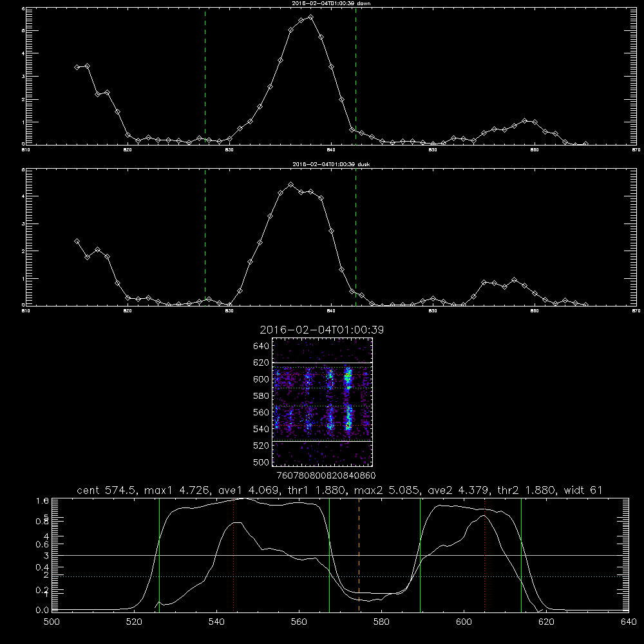644x644 pixels.
Task: Click the 'thr1 1.880' value
Action: click(x=317, y=490)
